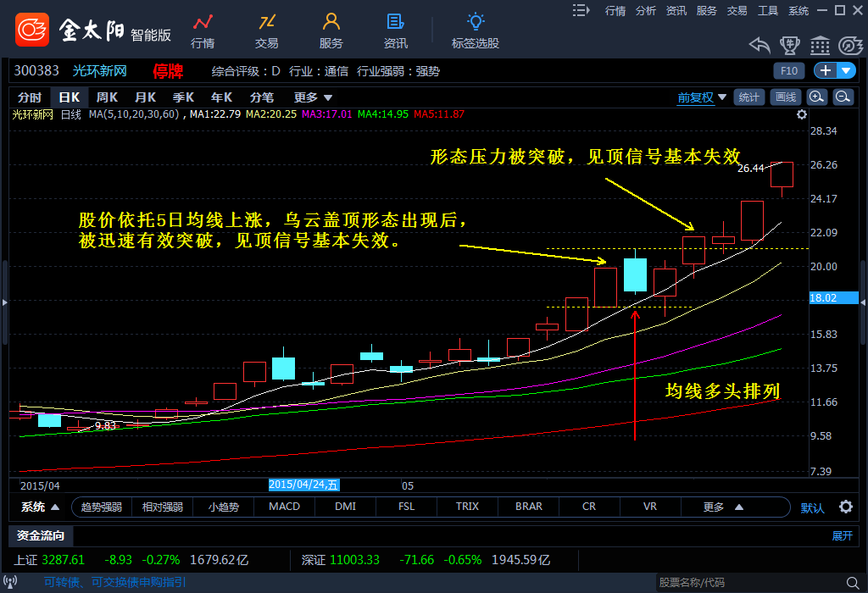Add stock to watchlist with plus button

click(x=826, y=70)
